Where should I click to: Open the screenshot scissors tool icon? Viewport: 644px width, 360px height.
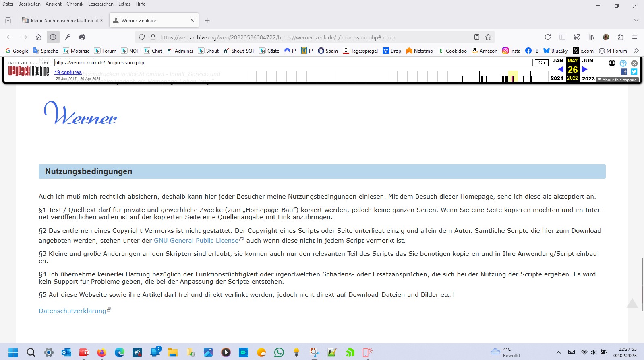[x=577, y=37]
